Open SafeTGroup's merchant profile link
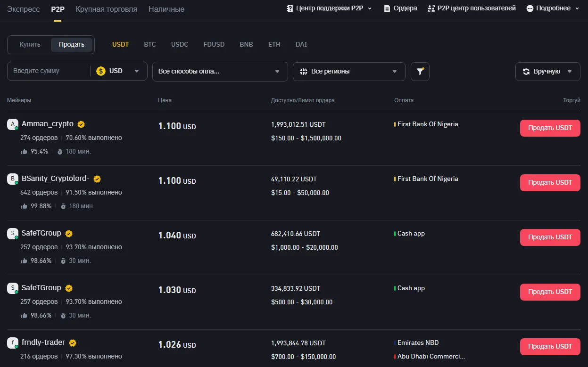 [41, 233]
